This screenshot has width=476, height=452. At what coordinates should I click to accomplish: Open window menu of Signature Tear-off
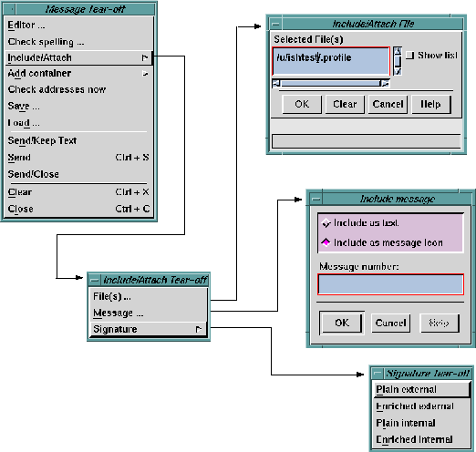tap(378, 373)
